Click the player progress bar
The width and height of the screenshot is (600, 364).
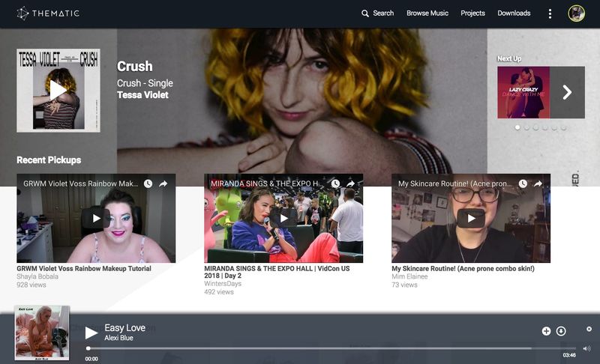pyautogui.click(x=331, y=348)
